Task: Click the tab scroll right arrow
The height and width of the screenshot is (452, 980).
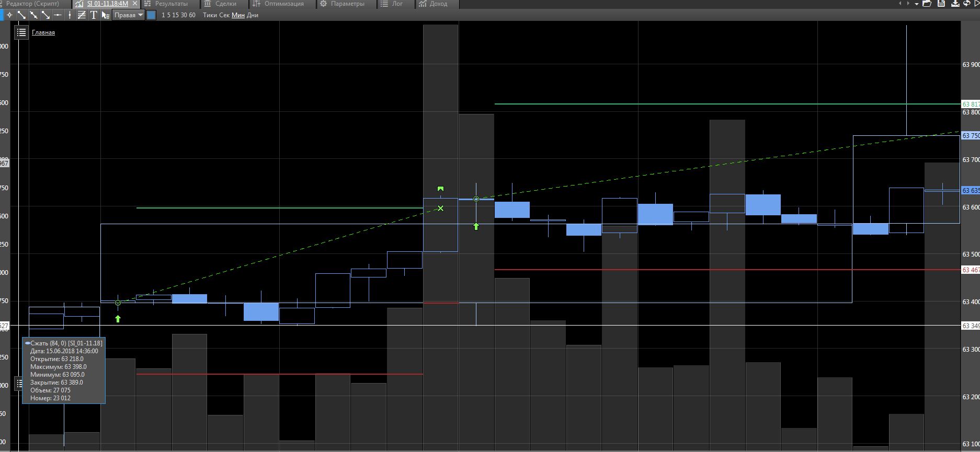Action: (908, 4)
